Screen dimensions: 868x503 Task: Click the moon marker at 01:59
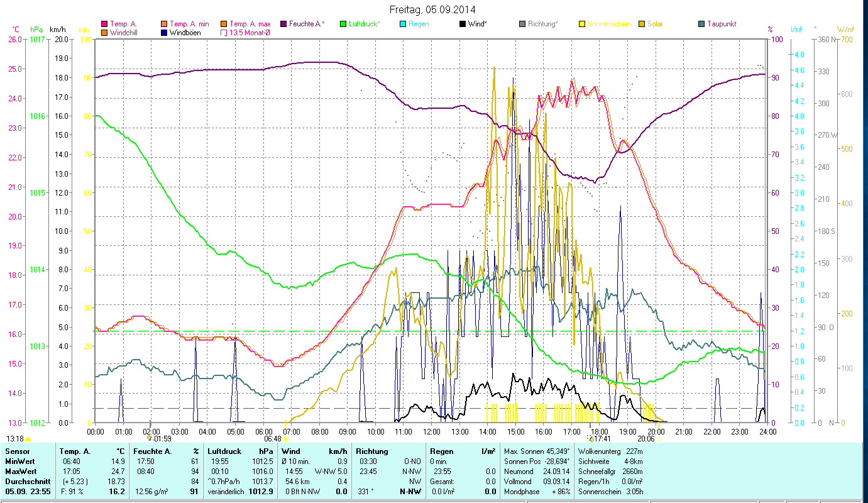[x=150, y=438]
